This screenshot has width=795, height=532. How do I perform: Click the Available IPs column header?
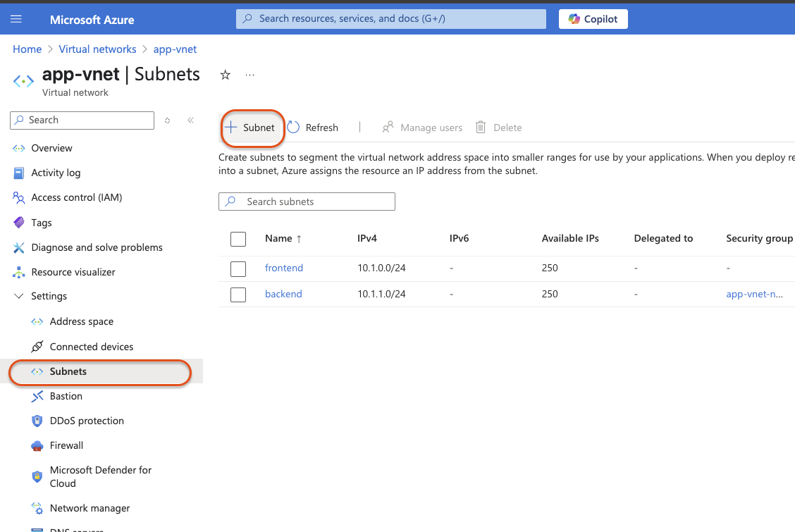(x=570, y=239)
